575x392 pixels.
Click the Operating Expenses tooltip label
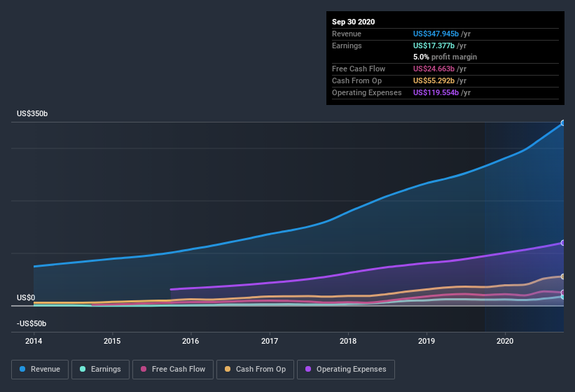(x=367, y=92)
